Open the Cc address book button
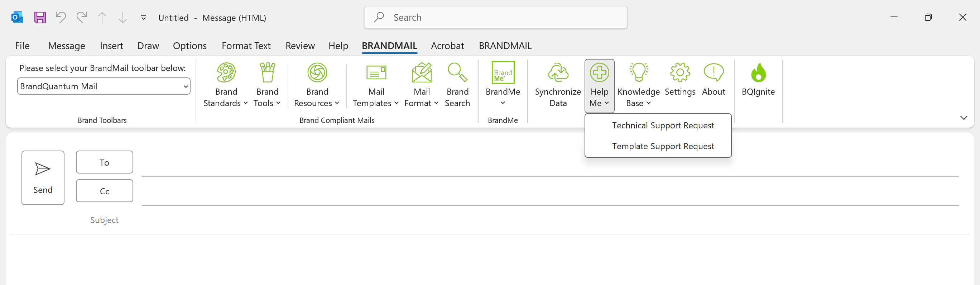The image size is (980, 285). tap(104, 191)
